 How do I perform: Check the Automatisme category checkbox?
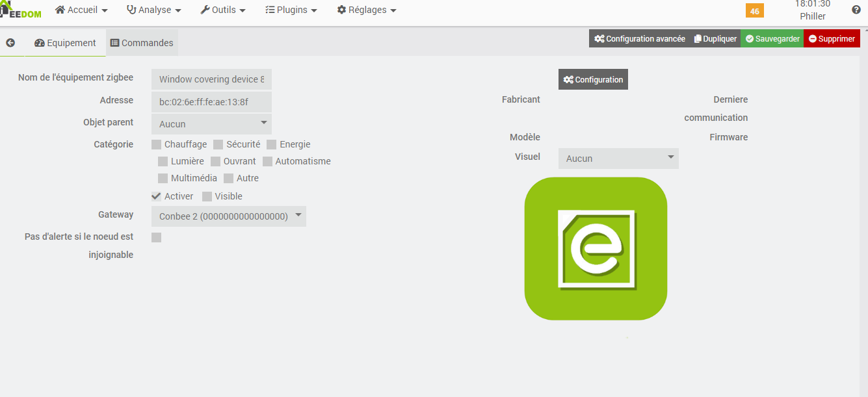click(267, 161)
